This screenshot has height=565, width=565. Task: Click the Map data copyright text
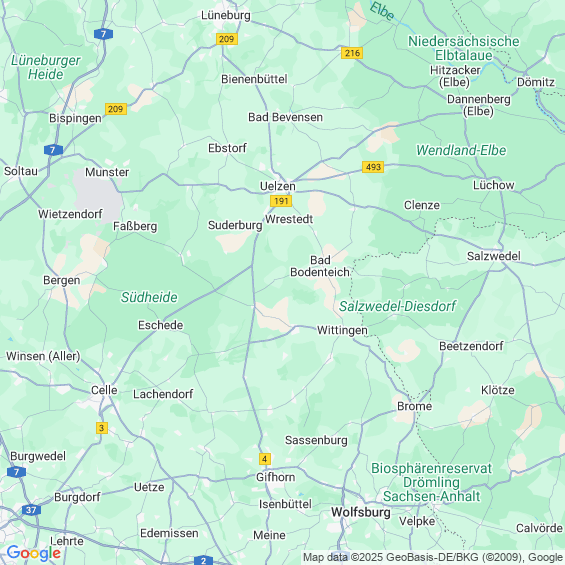click(433, 557)
